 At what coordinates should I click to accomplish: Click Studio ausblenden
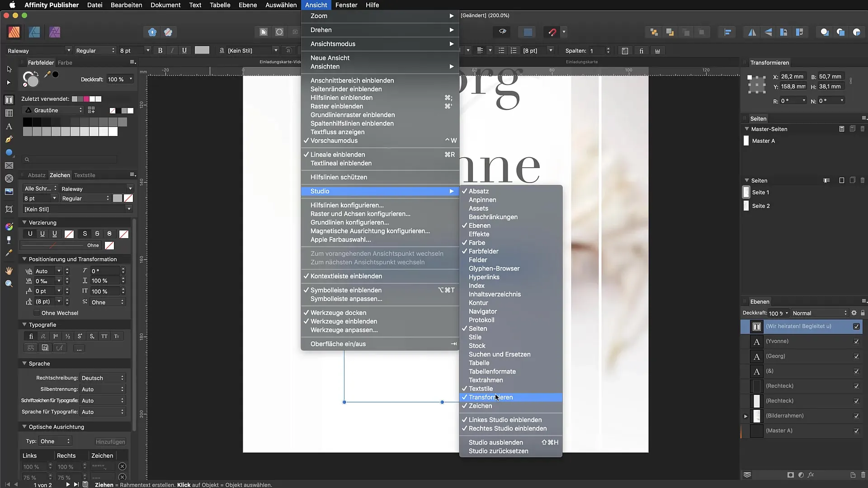(x=511, y=442)
